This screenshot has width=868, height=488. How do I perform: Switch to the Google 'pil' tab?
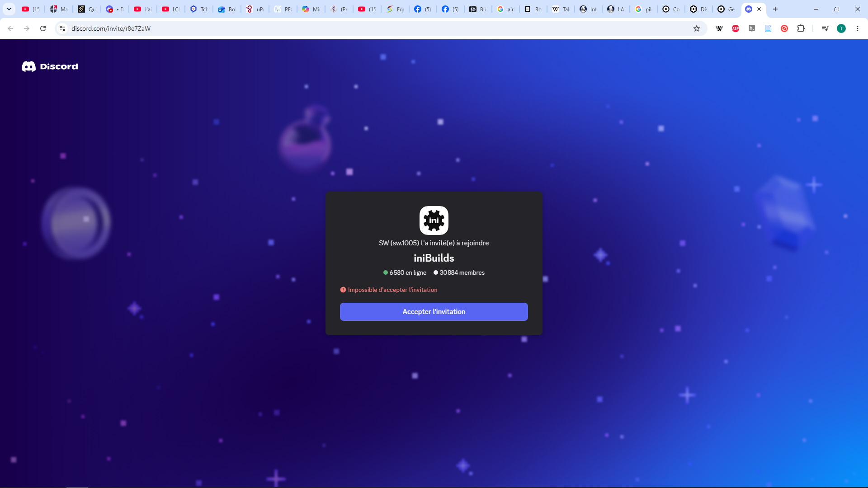pos(644,9)
